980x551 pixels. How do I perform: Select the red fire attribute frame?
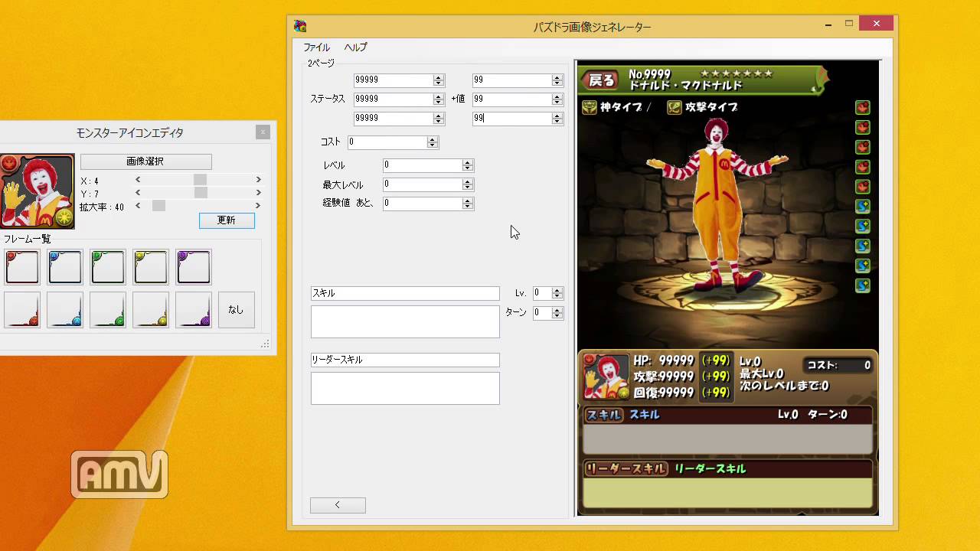click(22, 267)
